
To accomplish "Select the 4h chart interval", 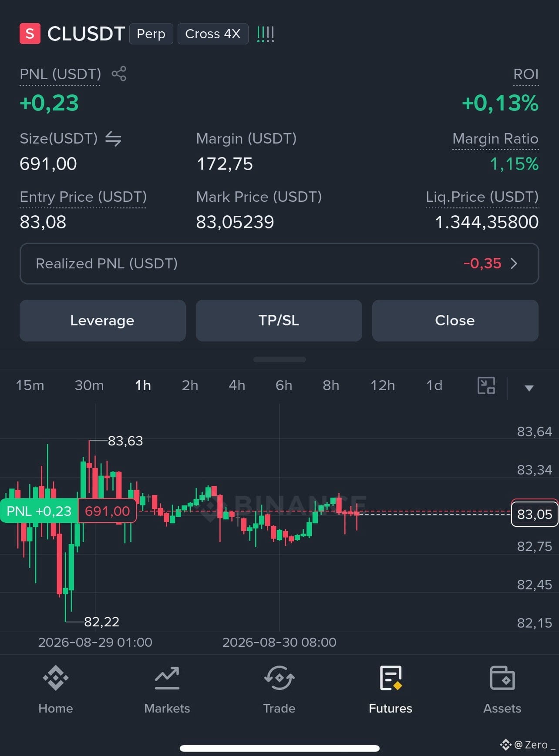I will point(237,385).
